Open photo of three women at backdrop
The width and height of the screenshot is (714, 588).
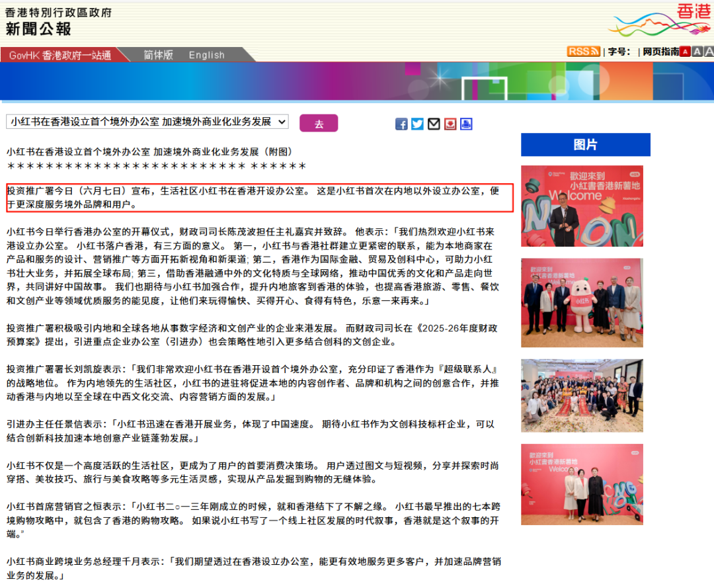(582, 484)
